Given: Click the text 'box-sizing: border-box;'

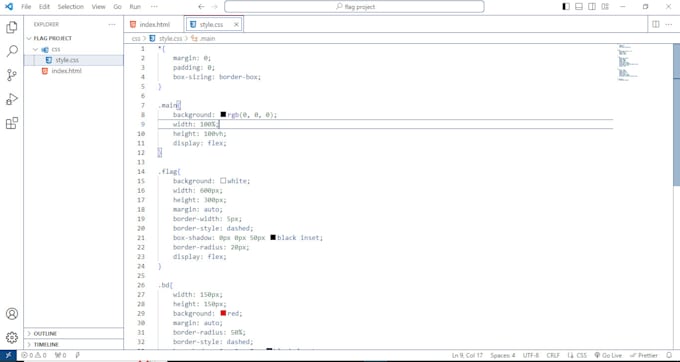Looking at the screenshot, I should 217,77.
